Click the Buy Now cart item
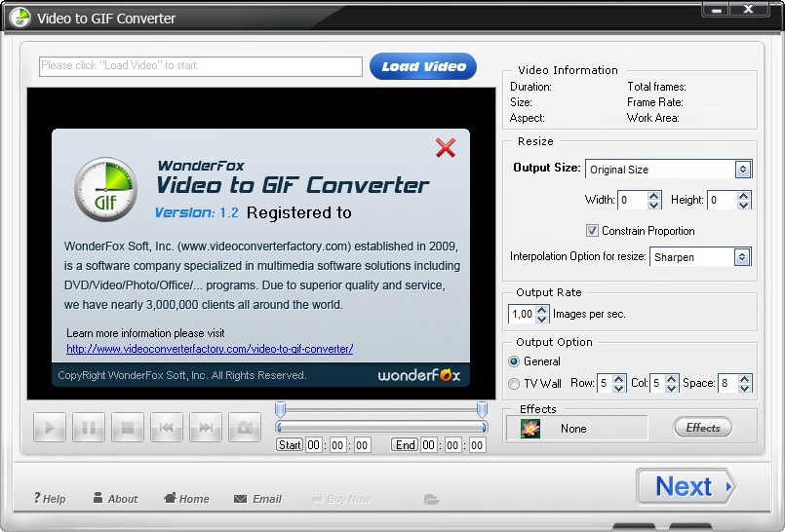Viewport: 785px width, 532px height. (x=341, y=499)
